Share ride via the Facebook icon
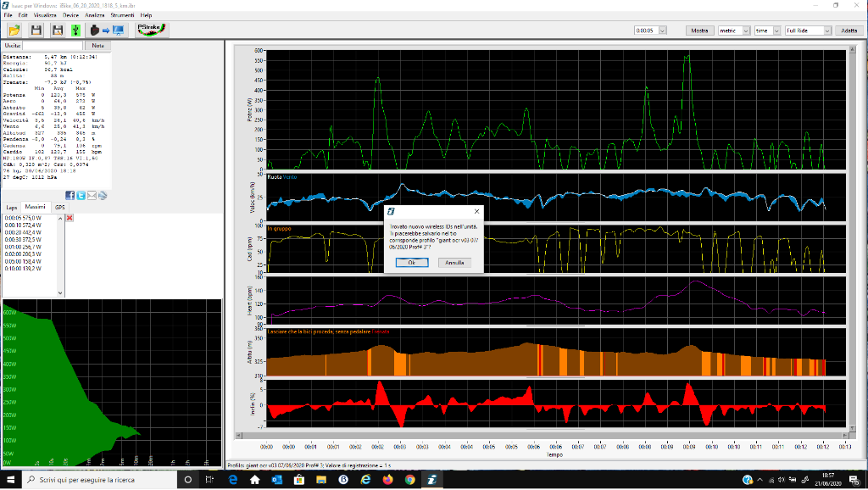The height and width of the screenshot is (490, 868). click(x=70, y=195)
